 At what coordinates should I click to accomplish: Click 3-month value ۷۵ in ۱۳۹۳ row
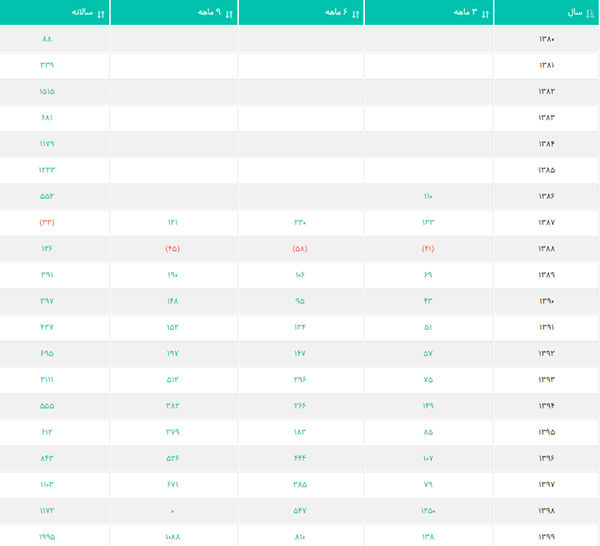click(428, 380)
